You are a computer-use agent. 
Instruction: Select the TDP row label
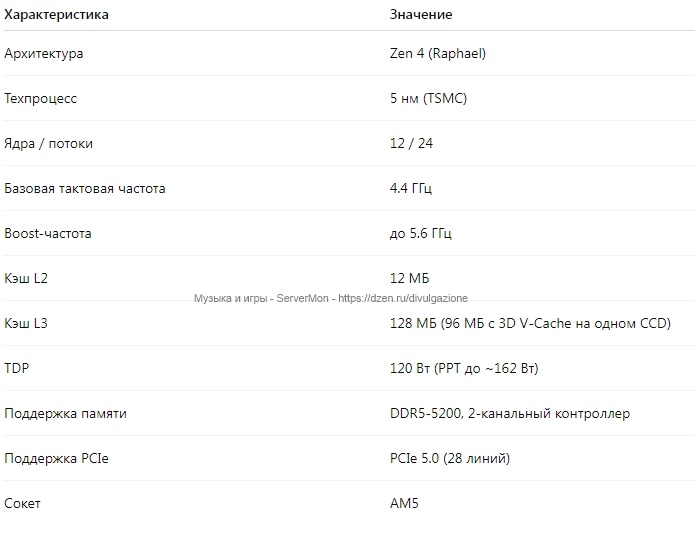coord(17,368)
